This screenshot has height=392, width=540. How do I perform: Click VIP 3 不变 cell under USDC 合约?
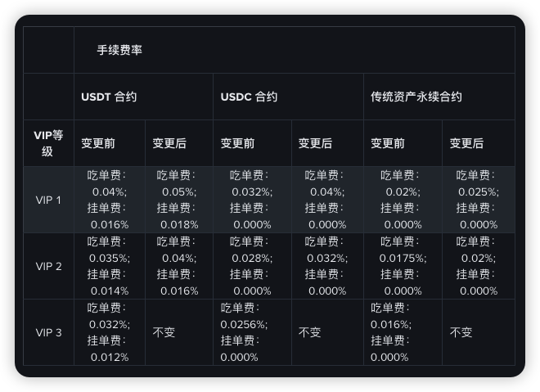coord(309,332)
